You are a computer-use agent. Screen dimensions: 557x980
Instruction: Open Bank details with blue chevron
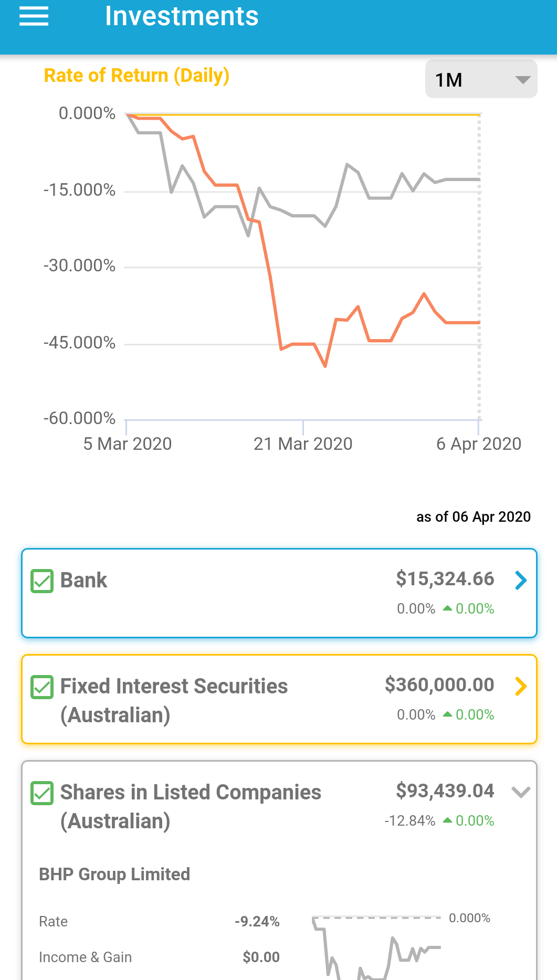(521, 581)
